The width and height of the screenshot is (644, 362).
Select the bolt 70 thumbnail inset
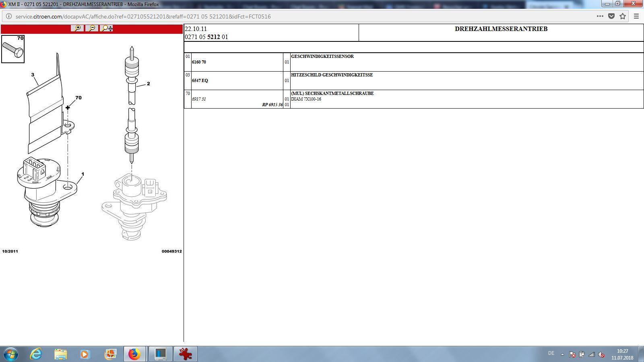[x=13, y=49]
